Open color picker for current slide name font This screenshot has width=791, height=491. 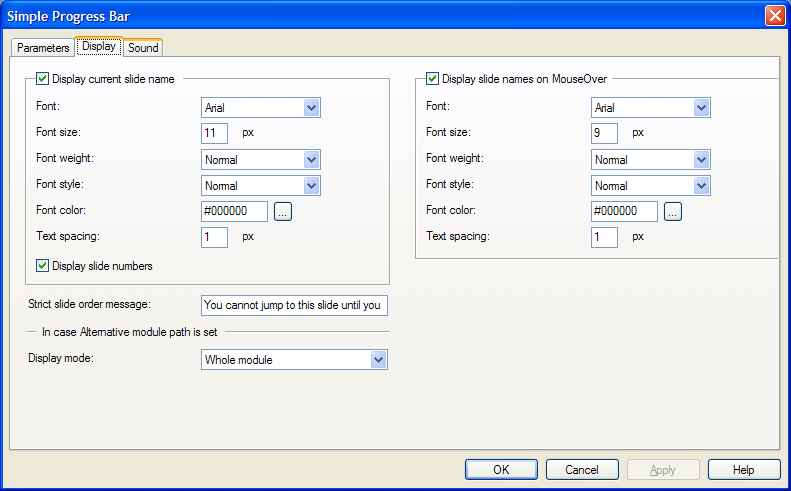tap(282, 211)
